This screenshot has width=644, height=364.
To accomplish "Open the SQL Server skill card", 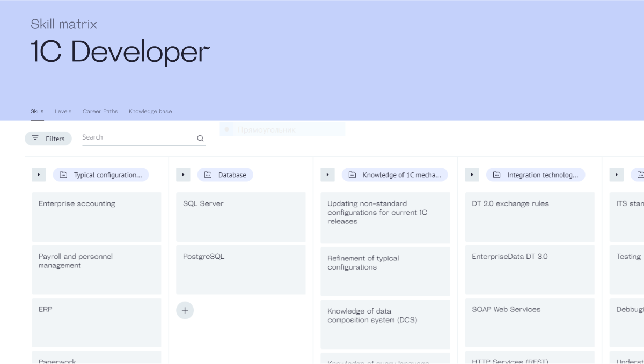I will pyautogui.click(x=241, y=217).
